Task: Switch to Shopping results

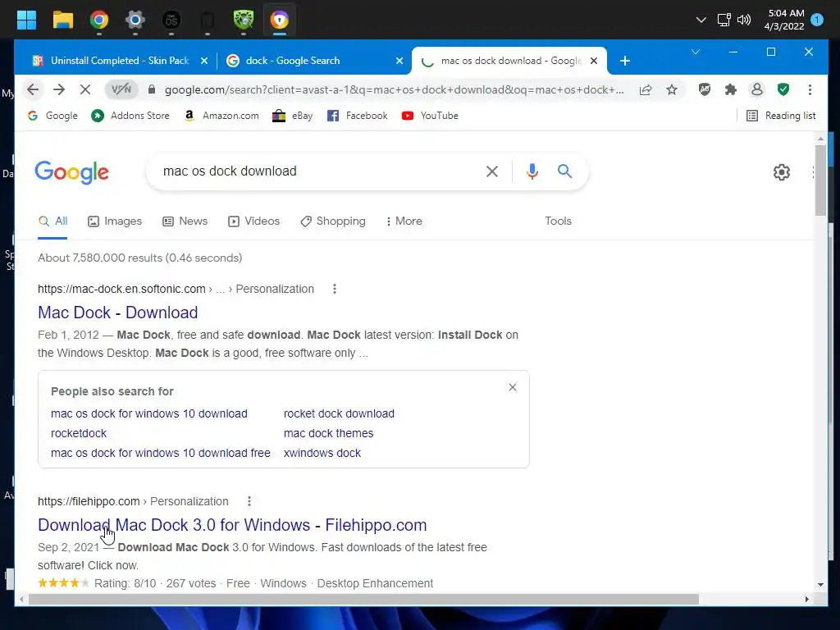Action: coord(333,221)
